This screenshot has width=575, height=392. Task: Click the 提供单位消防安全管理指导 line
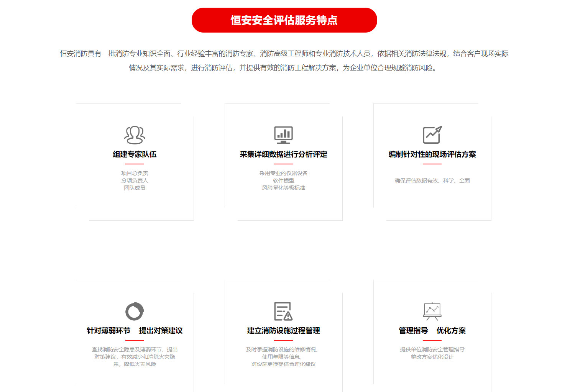[432, 349]
